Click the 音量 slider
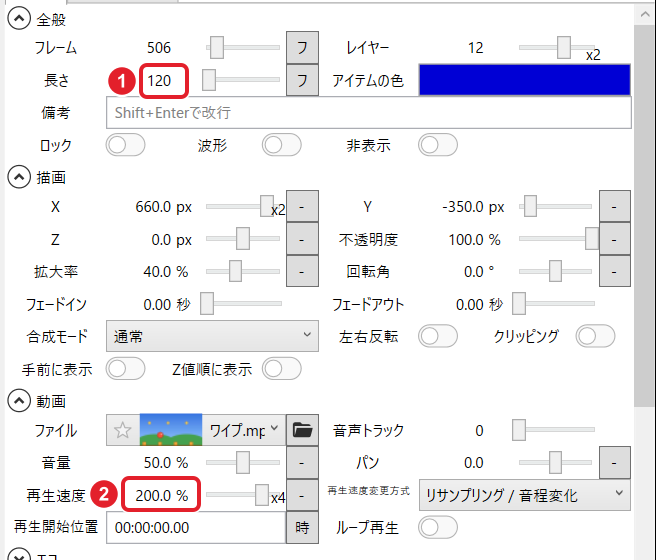The width and height of the screenshot is (656, 560). click(243, 462)
